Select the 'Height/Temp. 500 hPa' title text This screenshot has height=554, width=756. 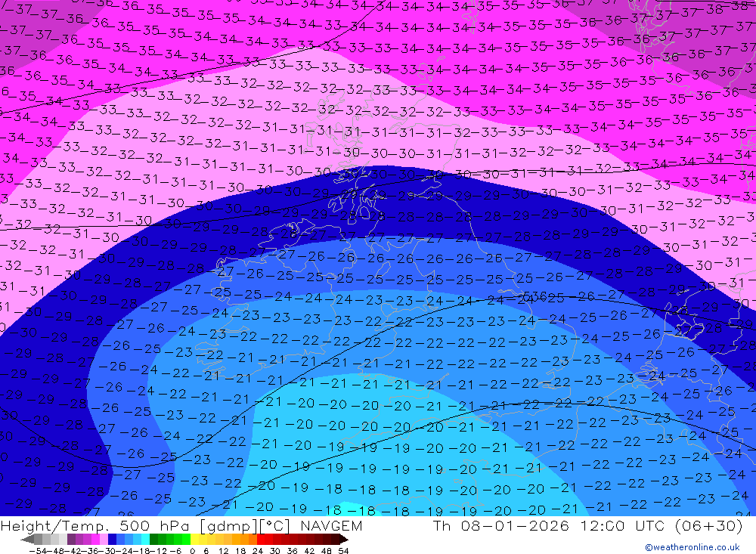tap(97, 525)
